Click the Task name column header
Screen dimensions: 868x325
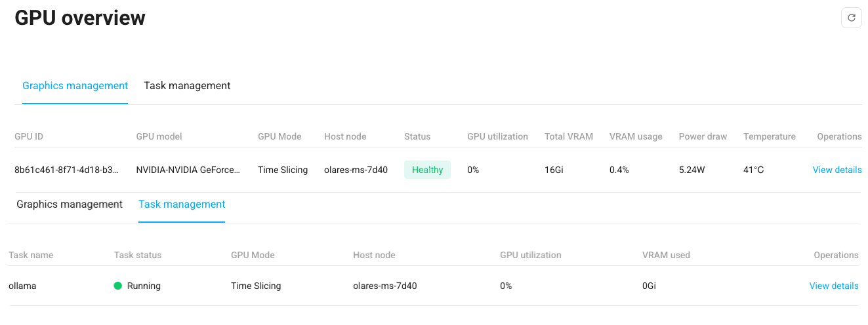pos(31,255)
